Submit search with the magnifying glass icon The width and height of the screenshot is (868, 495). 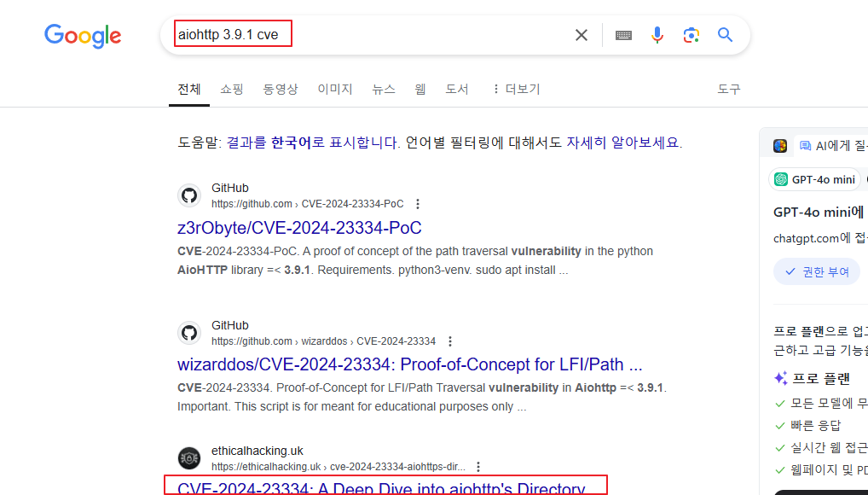(x=725, y=35)
